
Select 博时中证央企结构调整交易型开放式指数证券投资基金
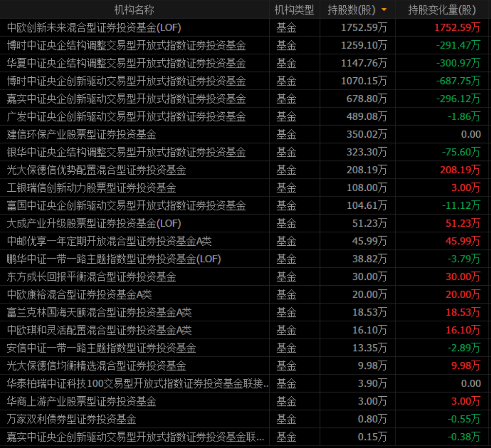[126, 45]
